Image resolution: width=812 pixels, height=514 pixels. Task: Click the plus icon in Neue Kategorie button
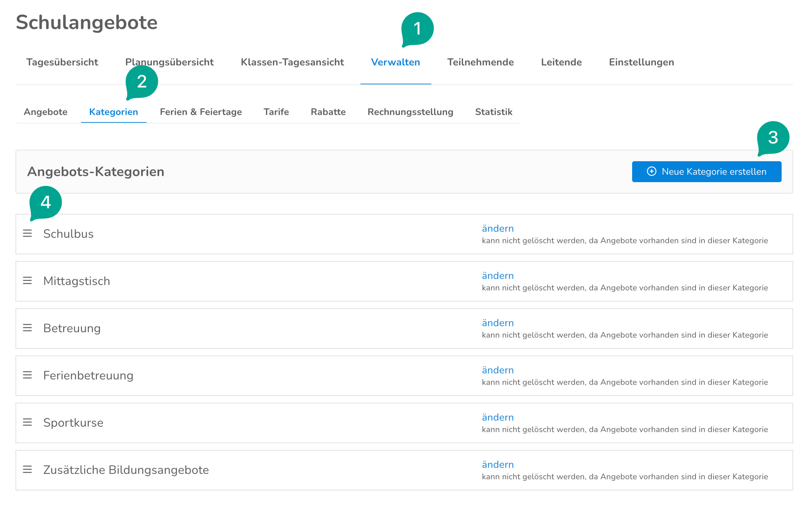tap(651, 171)
